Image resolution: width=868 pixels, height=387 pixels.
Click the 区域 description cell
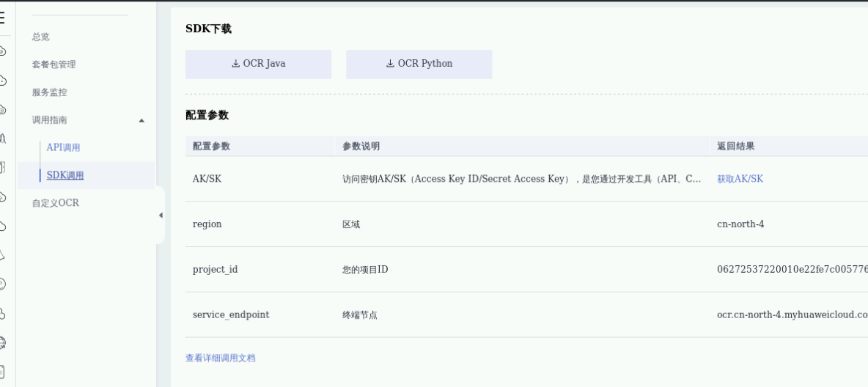pos(351,224)
